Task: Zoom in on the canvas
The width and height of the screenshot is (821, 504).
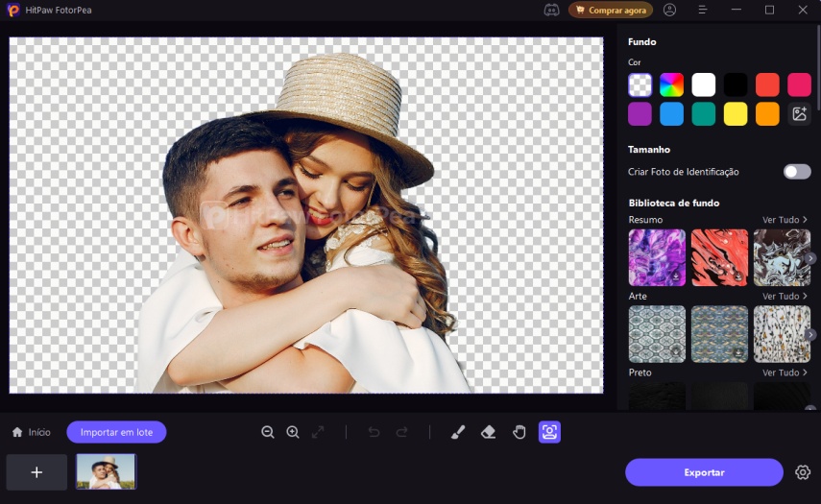Action: click(293, 432)
